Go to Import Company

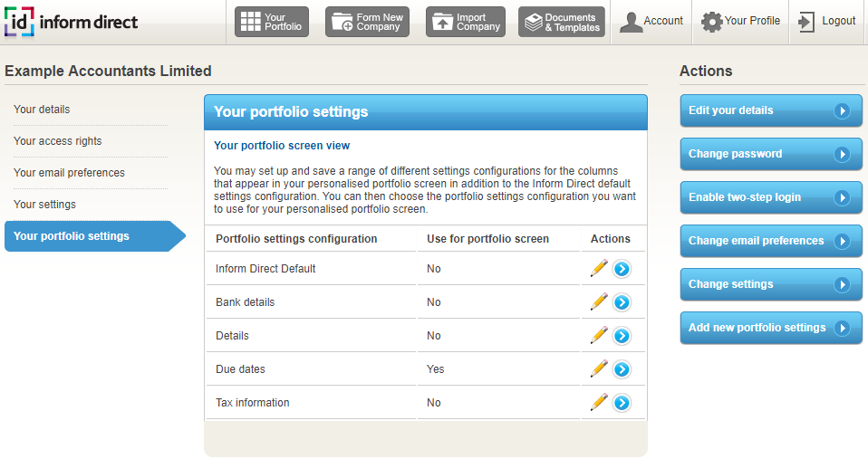tap(466, 22)
